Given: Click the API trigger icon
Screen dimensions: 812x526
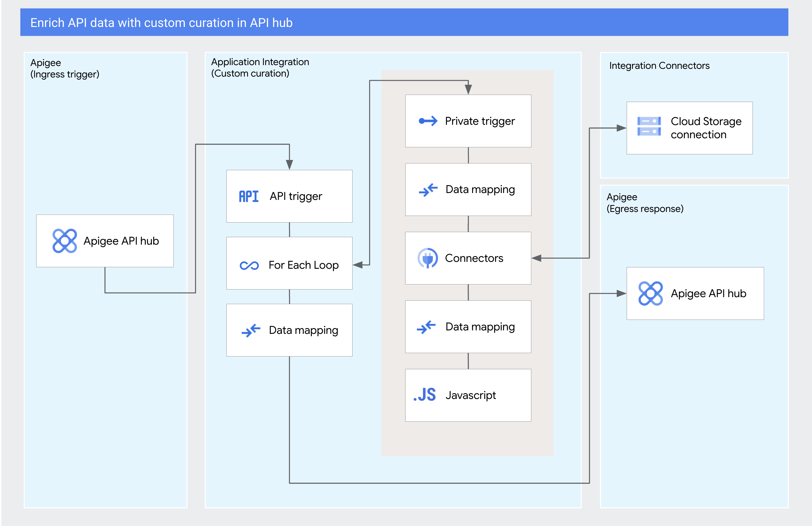Looking at the screenshot, I should click(248, 196).
